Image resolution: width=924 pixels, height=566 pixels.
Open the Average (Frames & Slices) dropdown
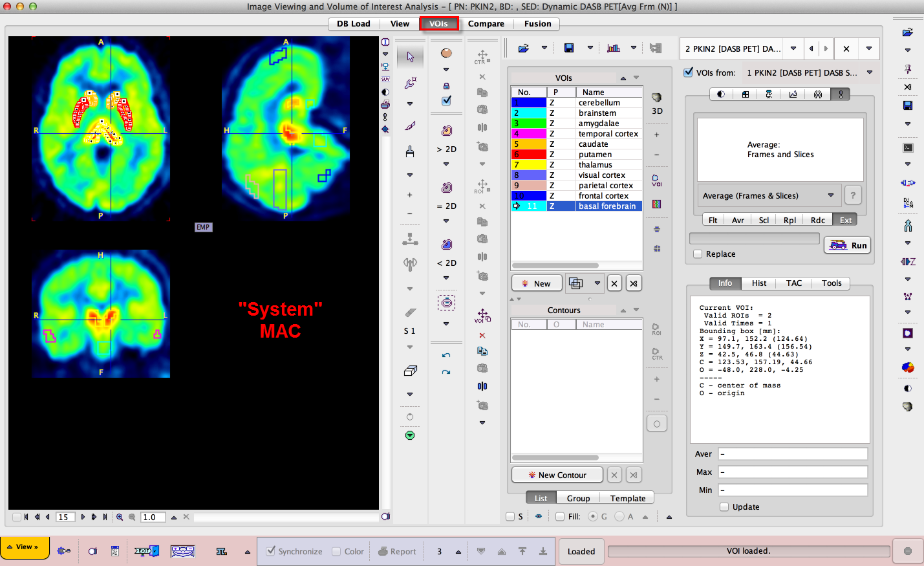pos(769,195)
